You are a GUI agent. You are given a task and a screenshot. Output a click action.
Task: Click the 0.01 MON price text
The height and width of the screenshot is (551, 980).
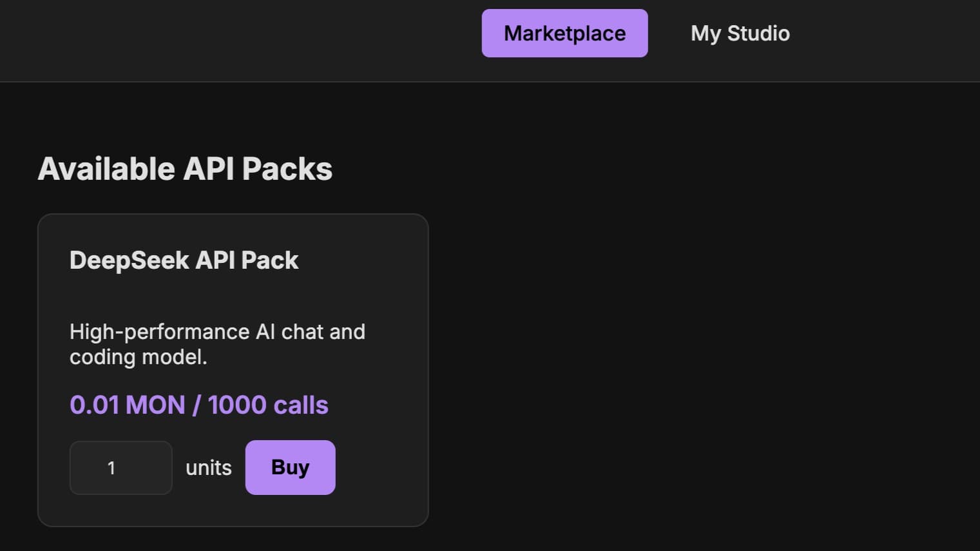click(x=128, y=405)
